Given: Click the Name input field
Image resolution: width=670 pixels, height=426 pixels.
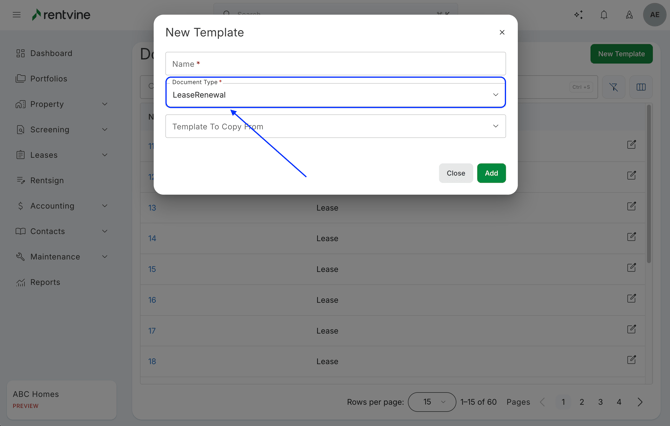Looking at the screenshot, I should [335, 64].
